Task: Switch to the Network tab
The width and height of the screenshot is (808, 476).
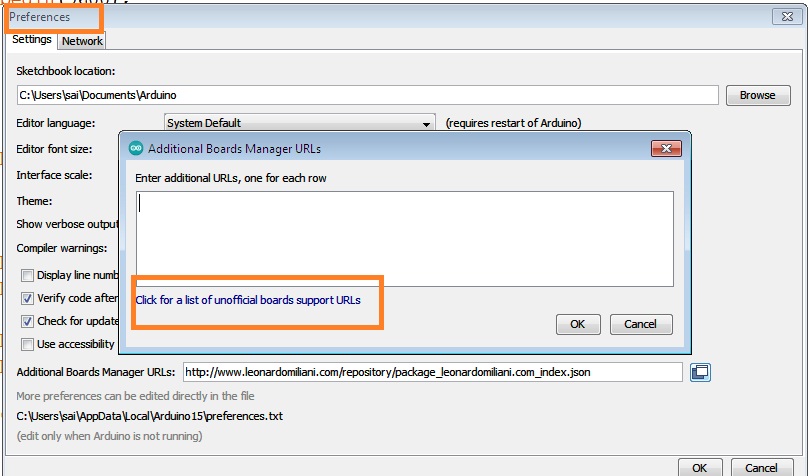Action: pos(82,41)
